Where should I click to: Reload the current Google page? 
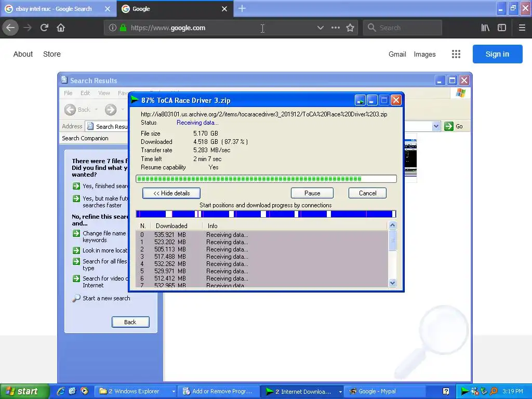[44, 28]
